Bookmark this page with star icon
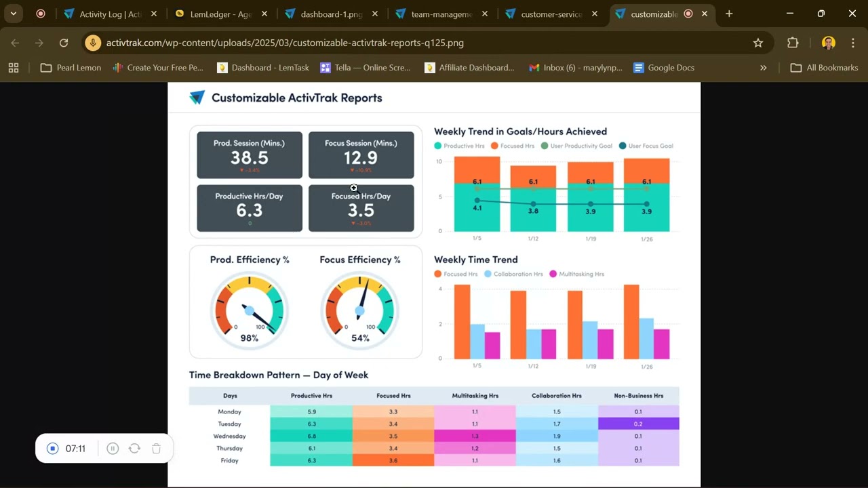The image size is (868, 488). tap(758, 43)
